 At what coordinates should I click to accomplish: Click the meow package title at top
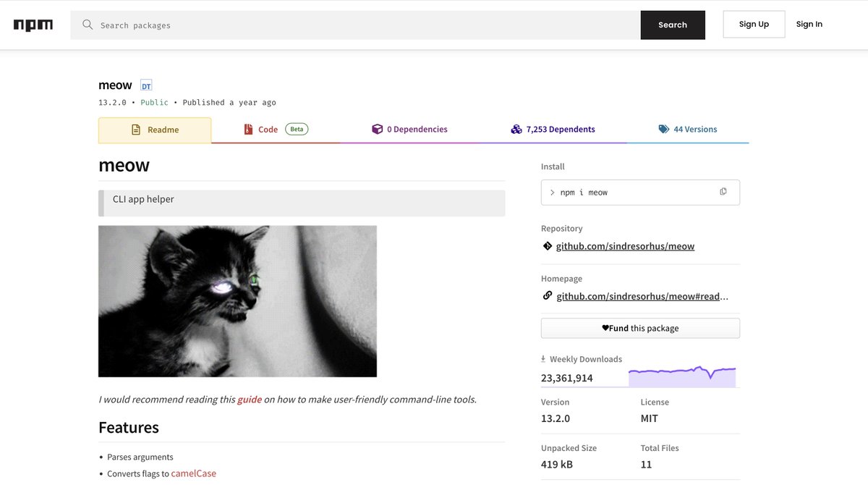coord(115,85)
